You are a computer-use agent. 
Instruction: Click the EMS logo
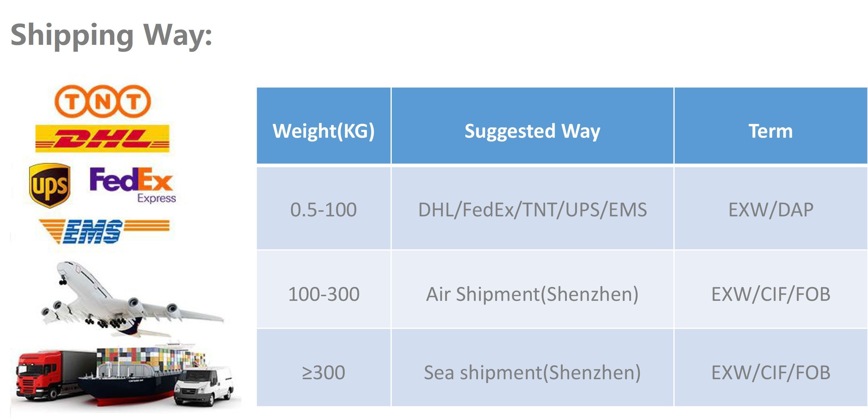point(104,231)
